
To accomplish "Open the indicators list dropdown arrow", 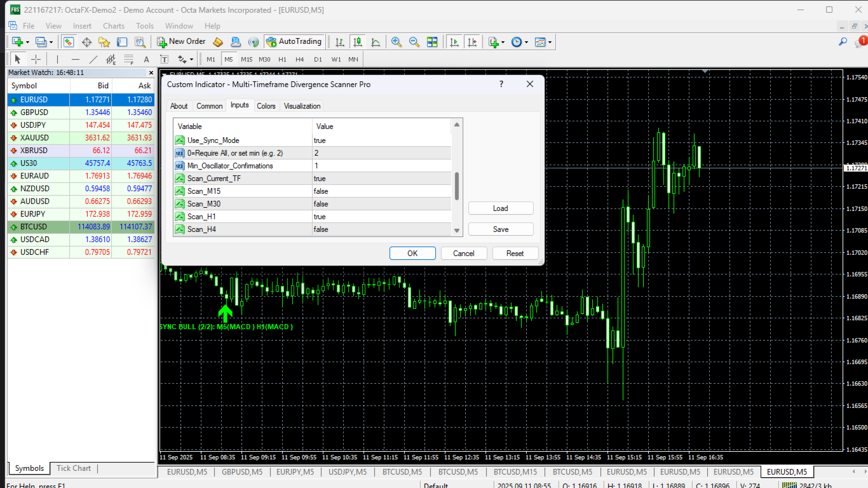I will coord(503,43).
